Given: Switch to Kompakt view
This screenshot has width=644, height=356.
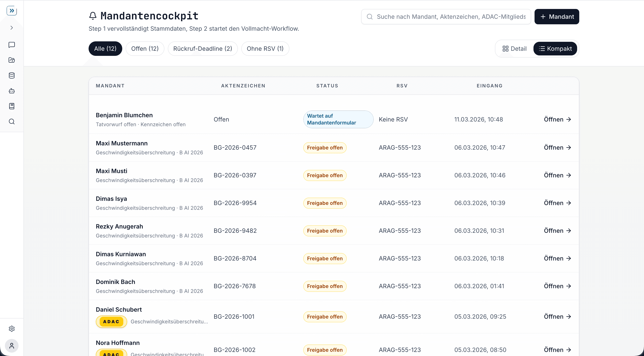Looking at the screenshot, I should [x=555, y=49].
